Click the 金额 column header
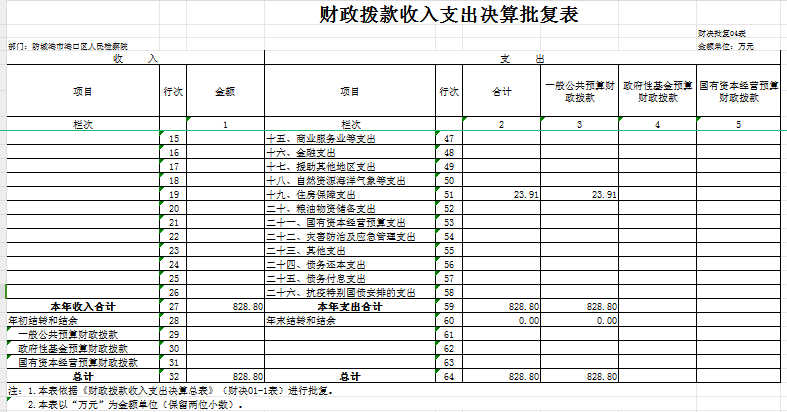Image resolution: width=787 pixels, height=412 pixels. click(225, 91)
